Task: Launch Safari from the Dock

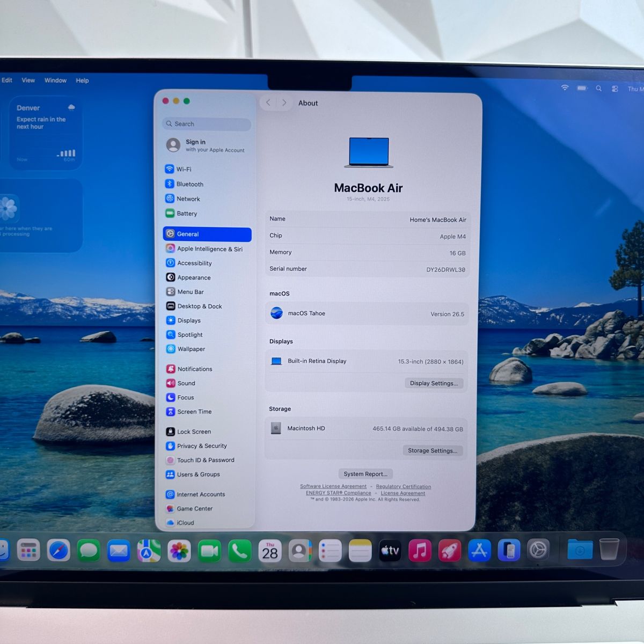Action: pyautogui.click(x=58, y=550)
